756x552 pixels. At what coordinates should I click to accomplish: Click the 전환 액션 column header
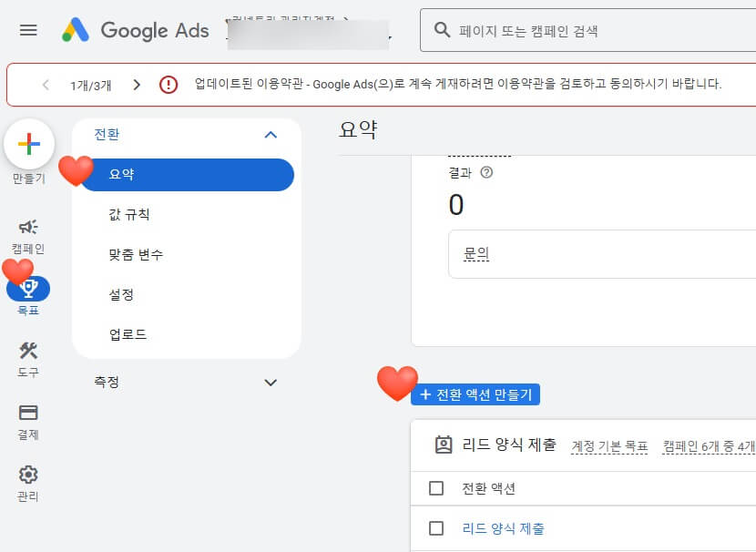pyautogui.click(x=489, y=488)
